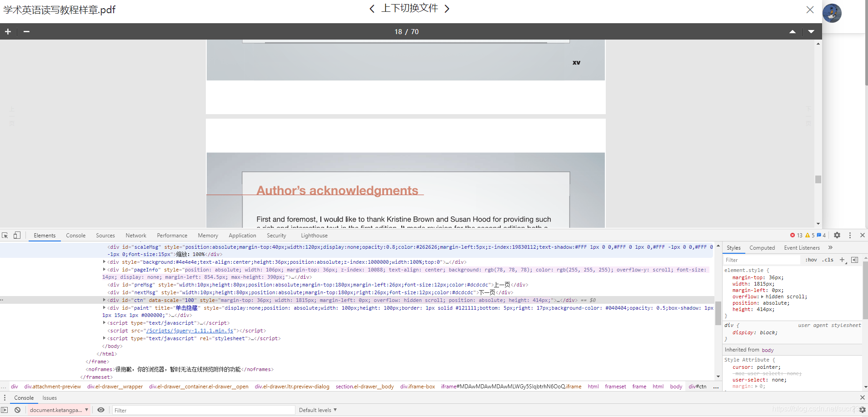Focus the Styles Filter field
Viewport: 868px width, 417px height.
[x=762, y=260]
